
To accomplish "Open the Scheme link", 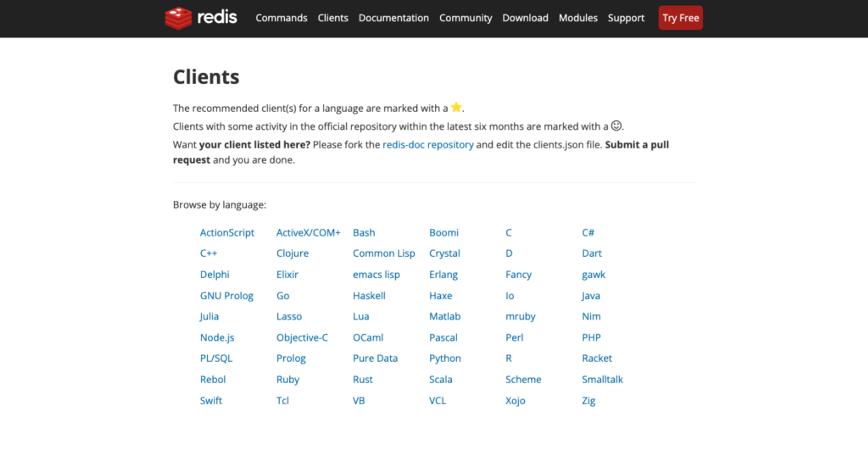I will [523, 379].
